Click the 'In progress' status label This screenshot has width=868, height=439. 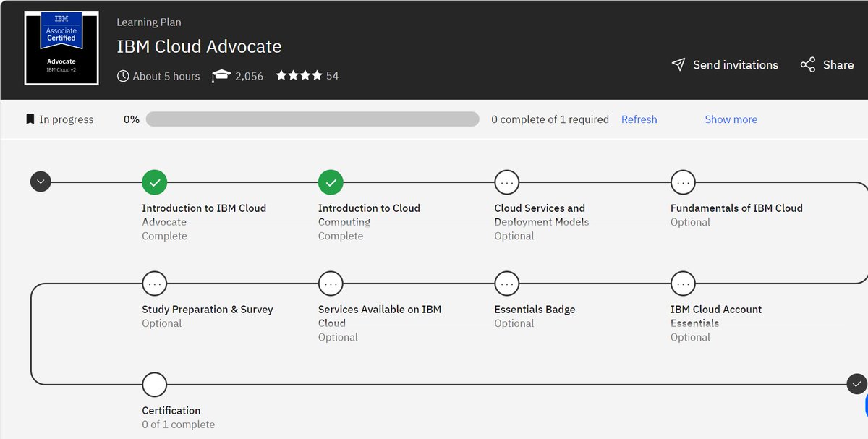tap(66, 119)
